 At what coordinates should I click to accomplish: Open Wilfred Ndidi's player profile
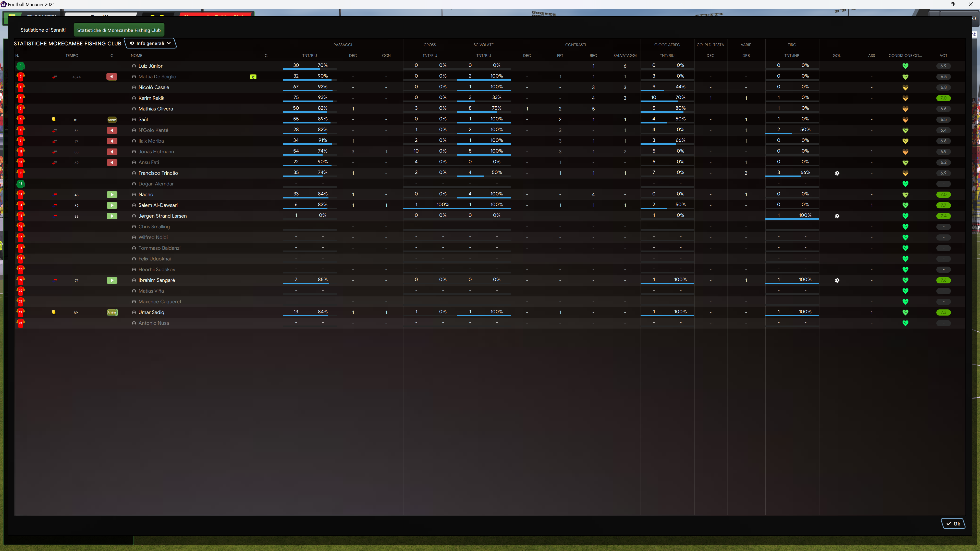coord(153,237)
